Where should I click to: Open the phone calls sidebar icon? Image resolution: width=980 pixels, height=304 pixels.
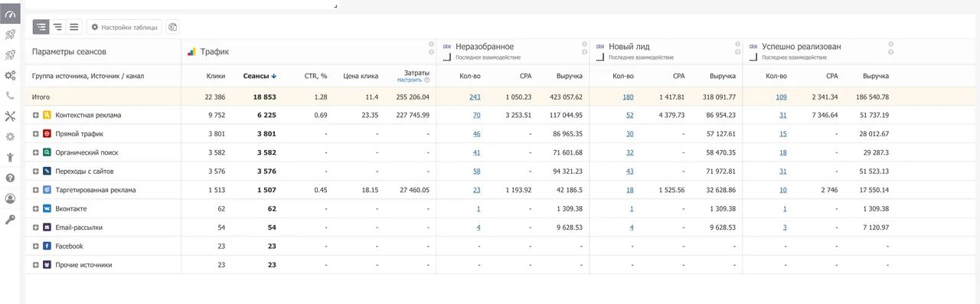[10, 96]
